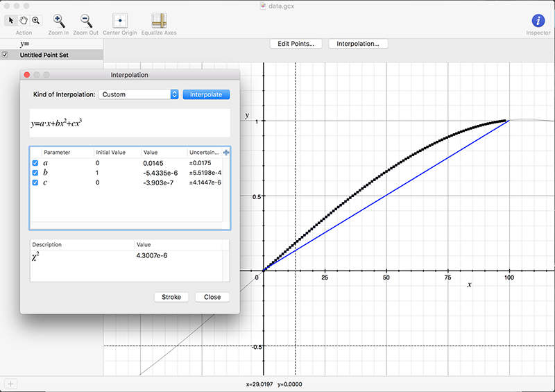
Task: Add a new parameter with the plus icon
Action: 226,152
